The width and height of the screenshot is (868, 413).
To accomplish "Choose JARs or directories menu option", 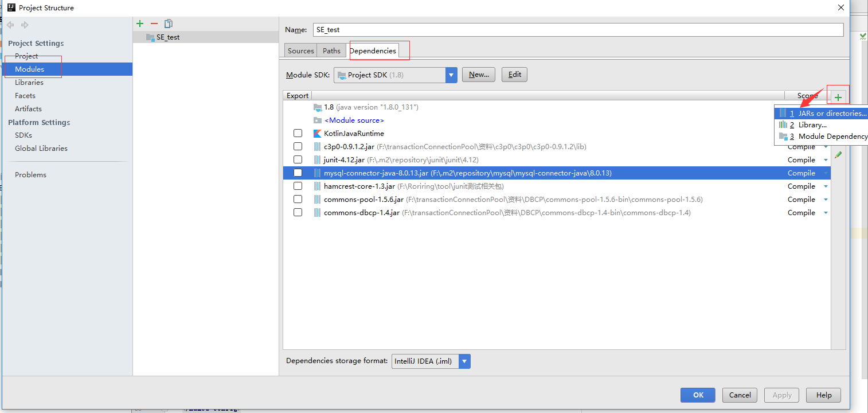I will pyautogui.click(x=821, y=114).
